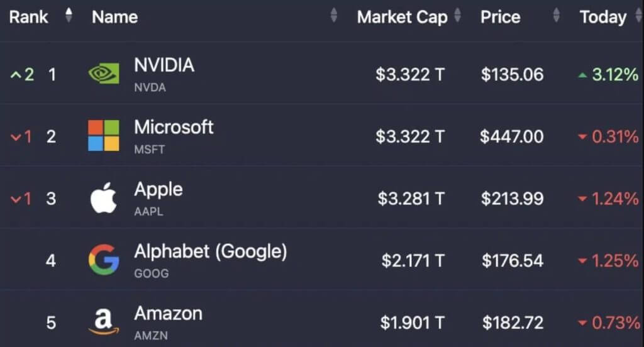Open the Amazon company name link
The height and width of the screenshot is (347, 644).
click(168, 313)
